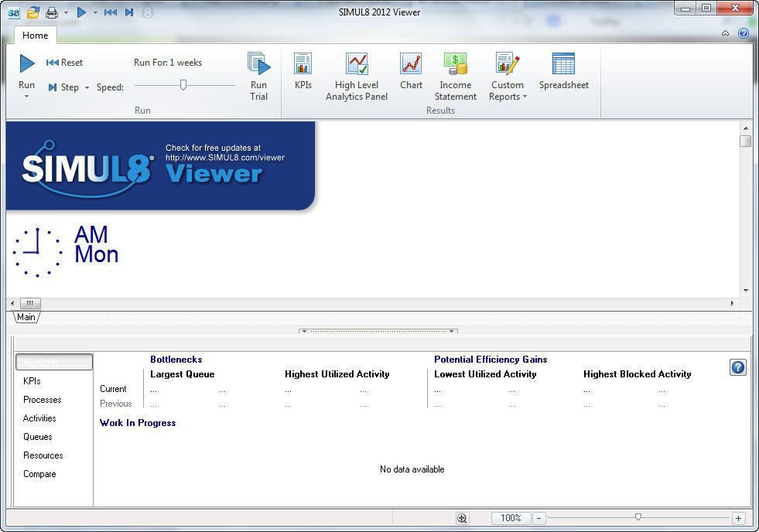
Task: Open the KPIs results icon
Action: (x=303, y=71)
